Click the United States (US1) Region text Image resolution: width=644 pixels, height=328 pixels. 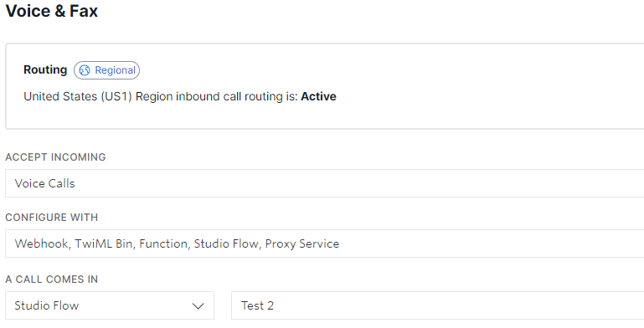pos(99,96)
